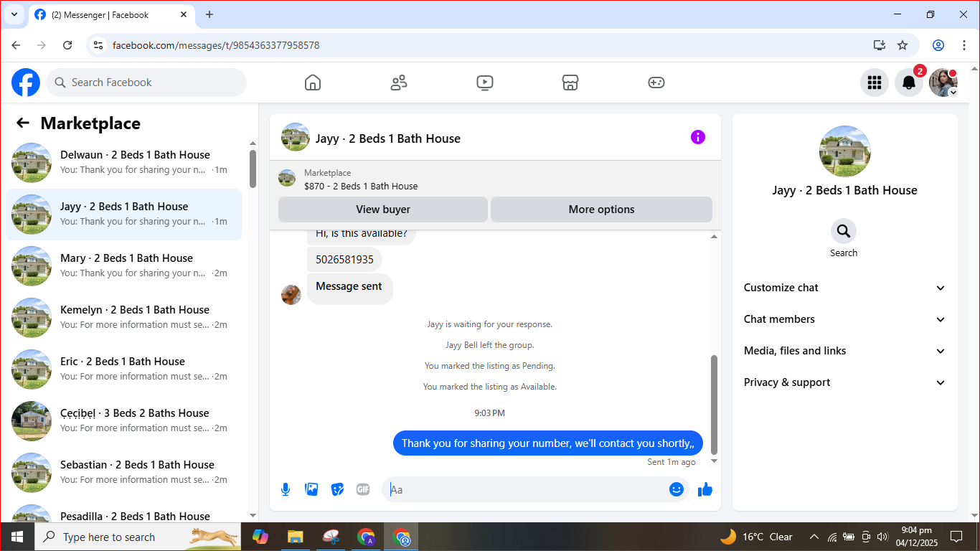This screenshot has width=980, height=551.
Task: Open Mary conversation
Action: 124,266
